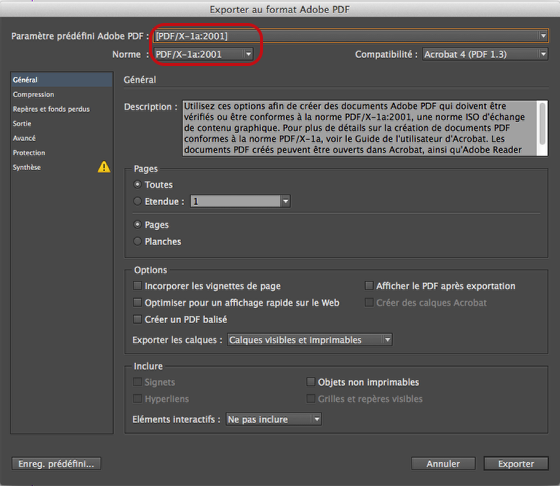The height and width of the screenshot is (486, 560).
Task: Check Afficher le PDF après exportation
Action: [x=369, y=286]
